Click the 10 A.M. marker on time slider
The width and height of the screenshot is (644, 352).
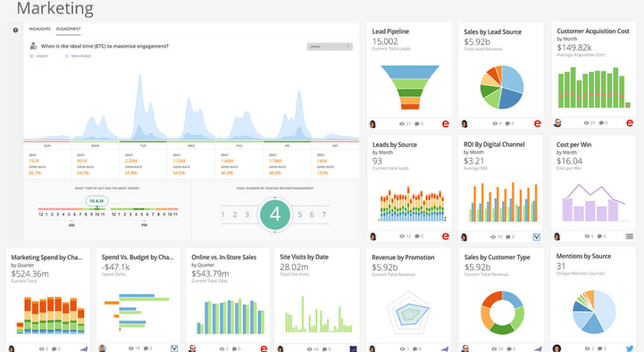point(96,201)
